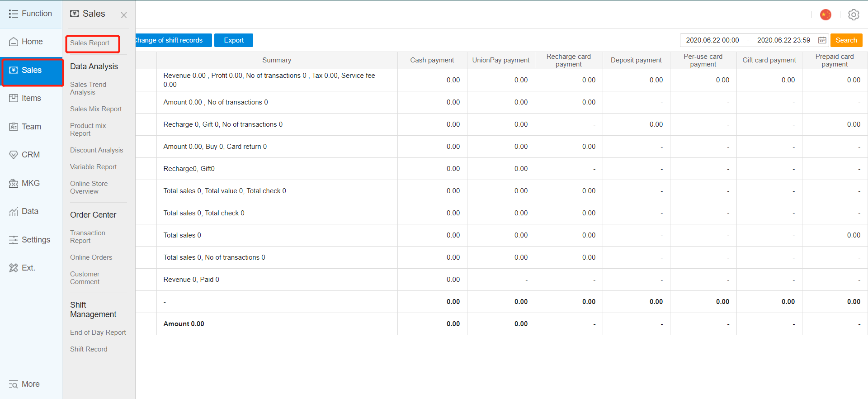Click 'Recharge 0, Gift 0, No of transactions' row
This screenshot has height=399, width=868.
(223, 124)
